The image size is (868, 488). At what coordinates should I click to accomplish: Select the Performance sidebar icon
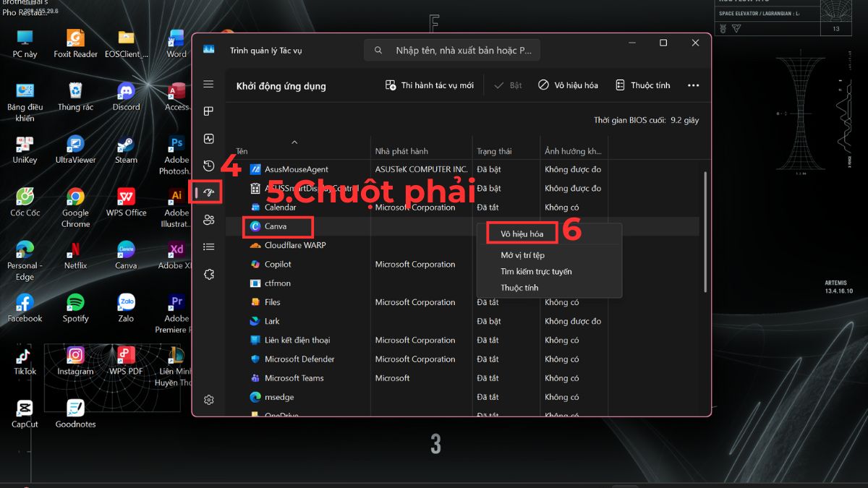[x=208, y=138]
